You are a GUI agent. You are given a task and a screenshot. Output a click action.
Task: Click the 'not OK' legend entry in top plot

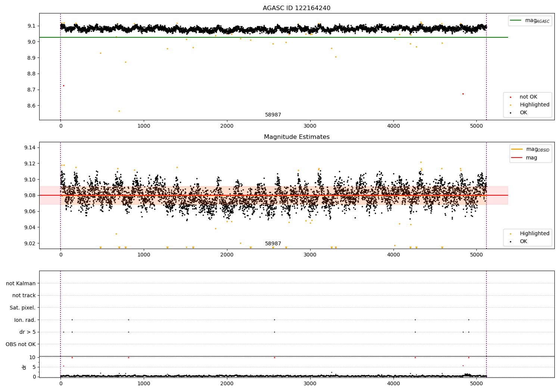click(528, 97)
